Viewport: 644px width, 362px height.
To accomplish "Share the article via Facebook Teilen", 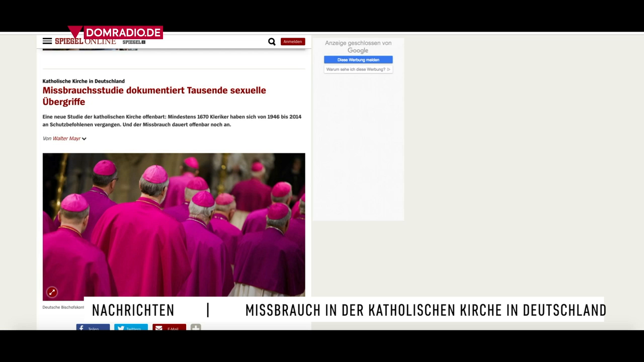I will click(93, 328).
